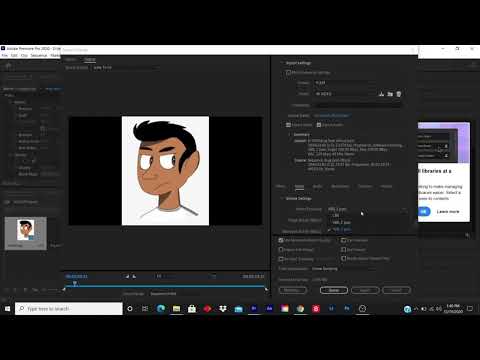Image resolution: width=480 pixels, height=360 pixels.
Task: Click the playhead on the export timeline
Action: click(x=75, y=283)
